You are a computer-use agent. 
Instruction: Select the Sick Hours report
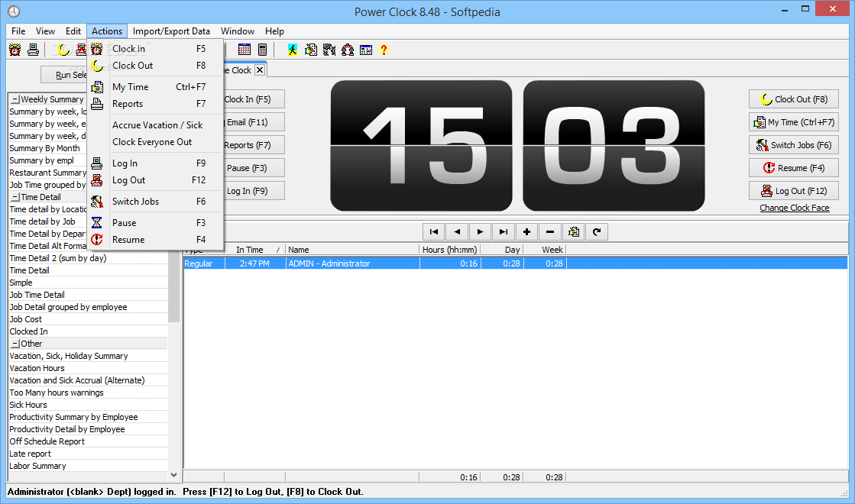(88, 405)
